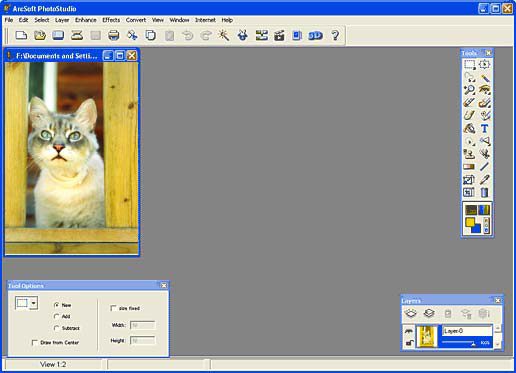The image size is (516, 373).
Task: Click the Layers panel scroll down arrow
Action: [498, 344]
